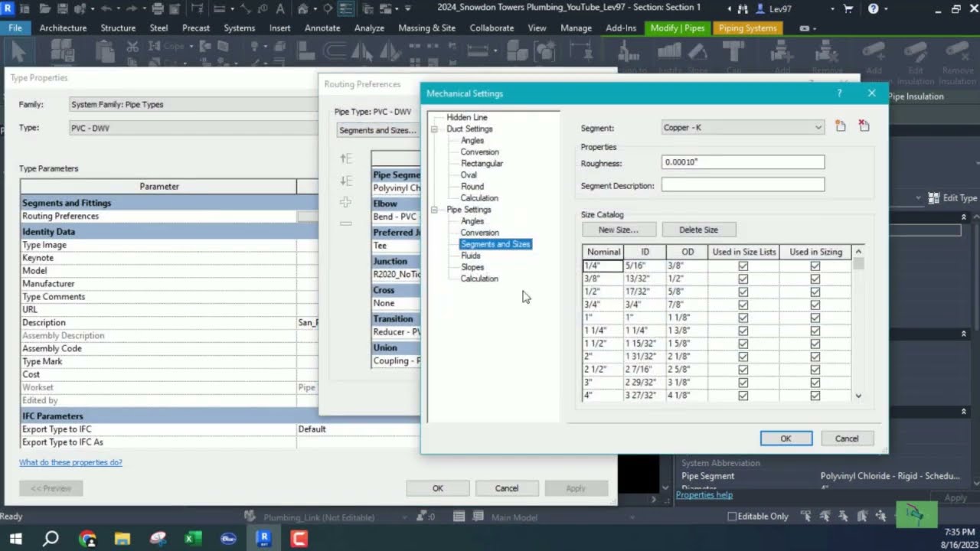The width and height of the screenshot is (980, 551).
Task: Enable the Editable Only checkbox in status bar
Action: (732, 517)
